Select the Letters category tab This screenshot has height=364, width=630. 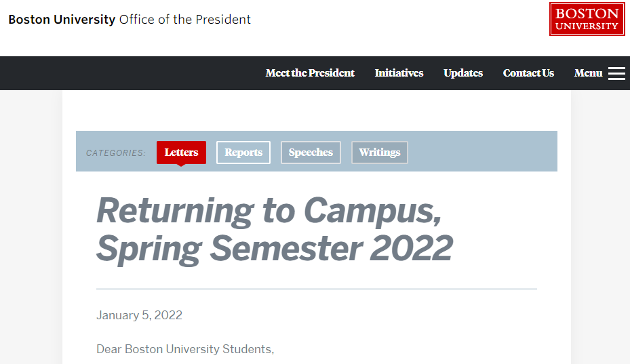point(181,153)
